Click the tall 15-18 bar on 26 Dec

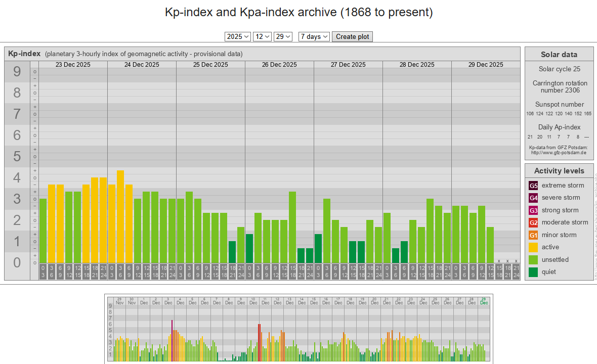pos(292,227)
